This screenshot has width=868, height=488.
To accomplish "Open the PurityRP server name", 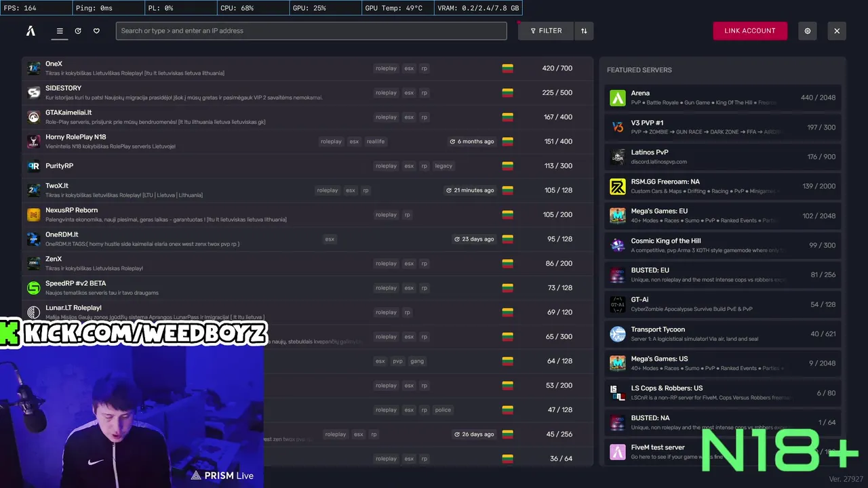I will [x=59, y=165].
